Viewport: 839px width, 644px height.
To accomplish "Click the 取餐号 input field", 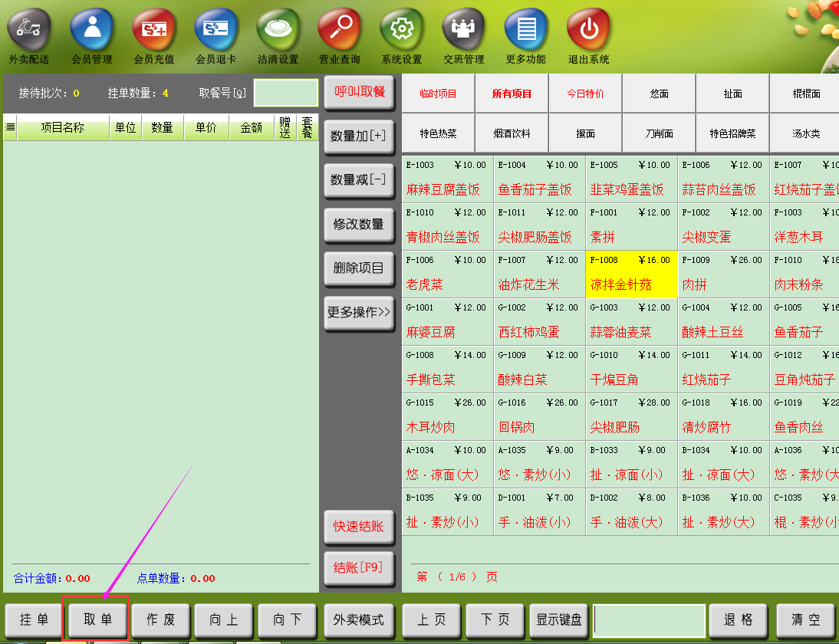I will (x=285, y=93).
